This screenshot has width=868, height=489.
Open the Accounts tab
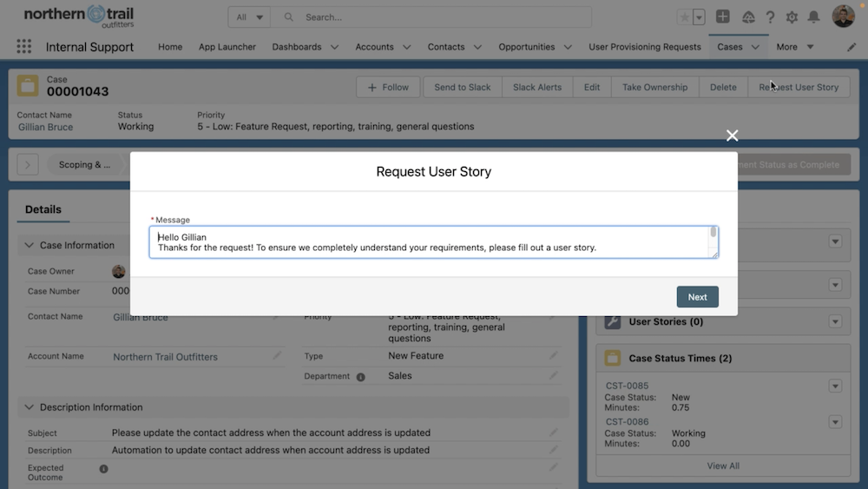point(374,47)
